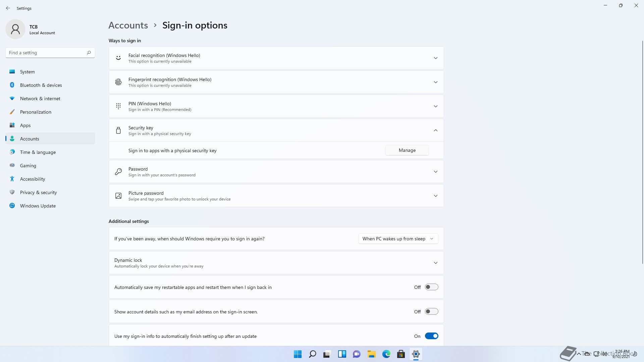
Task: Click the Personalization paintbrush icon
Action: coord(12,112)
